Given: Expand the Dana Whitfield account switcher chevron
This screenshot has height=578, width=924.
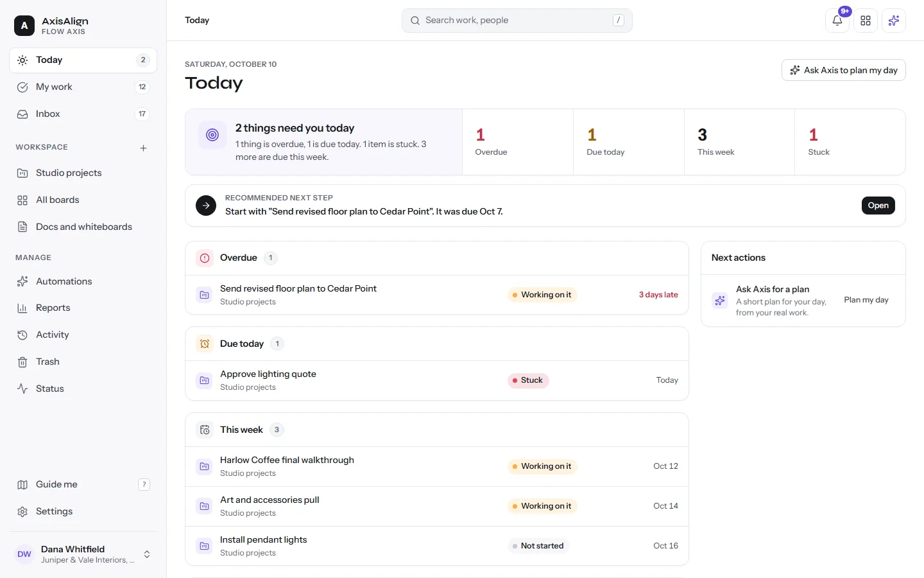Looking at the screenshot, I should [x=147, y=554].
